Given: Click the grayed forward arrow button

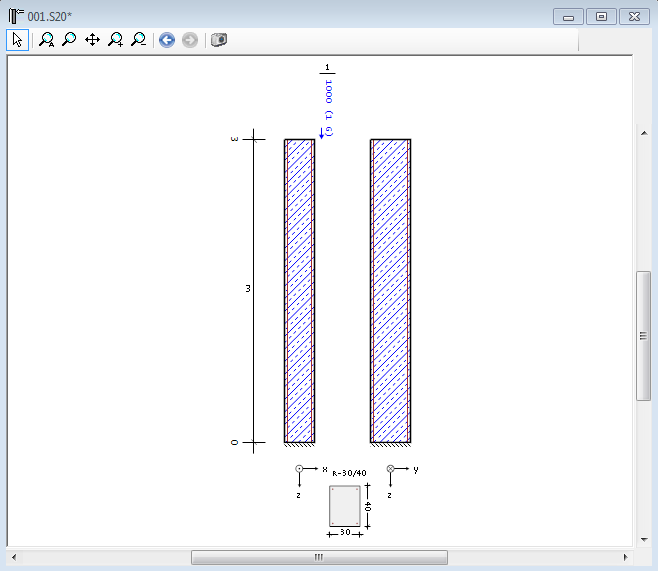Looking at the screenshot, I should pyautogui.click(x=190, y=40).
